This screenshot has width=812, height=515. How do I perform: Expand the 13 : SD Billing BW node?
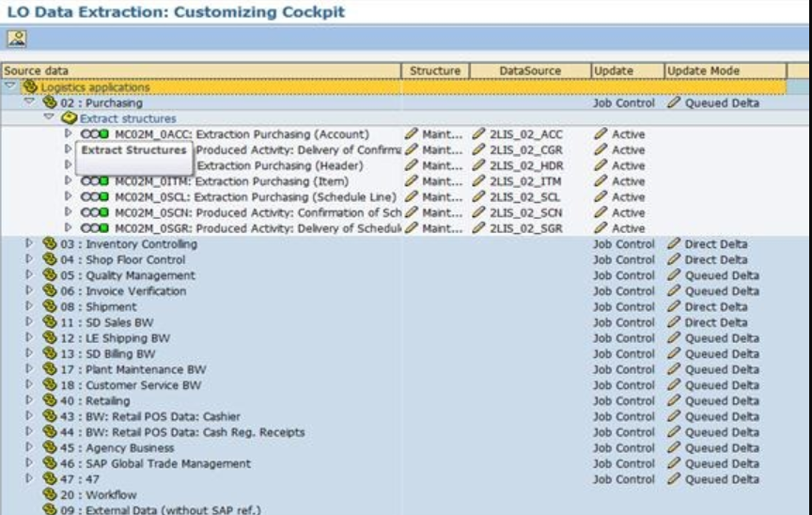[29, 353]
